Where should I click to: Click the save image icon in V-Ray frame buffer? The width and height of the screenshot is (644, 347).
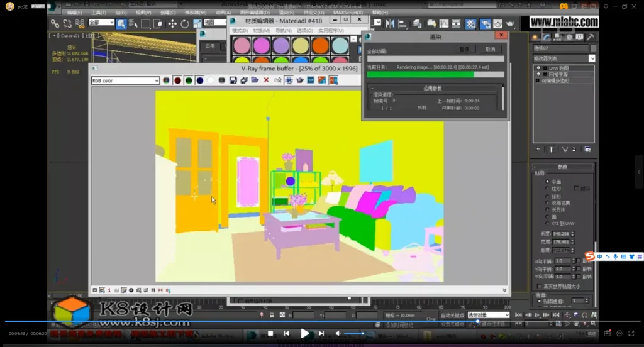[233, 80]
